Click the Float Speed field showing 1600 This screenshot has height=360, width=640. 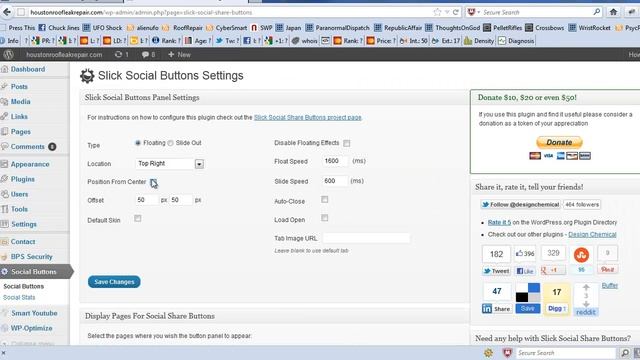(335, 161)
